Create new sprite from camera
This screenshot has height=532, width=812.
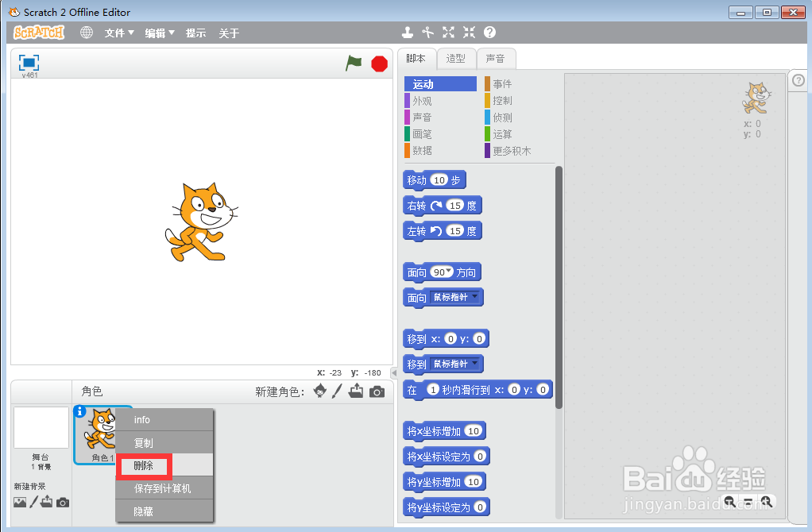(377, 391)
